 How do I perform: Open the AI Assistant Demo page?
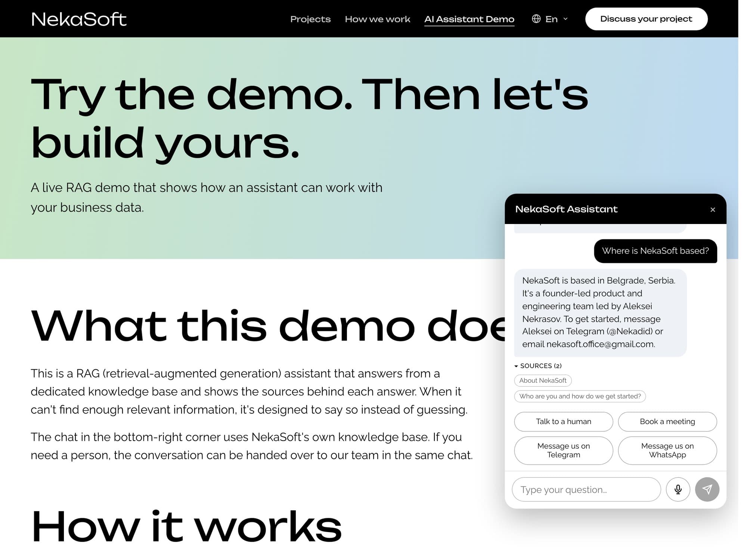tap(469, 19)
